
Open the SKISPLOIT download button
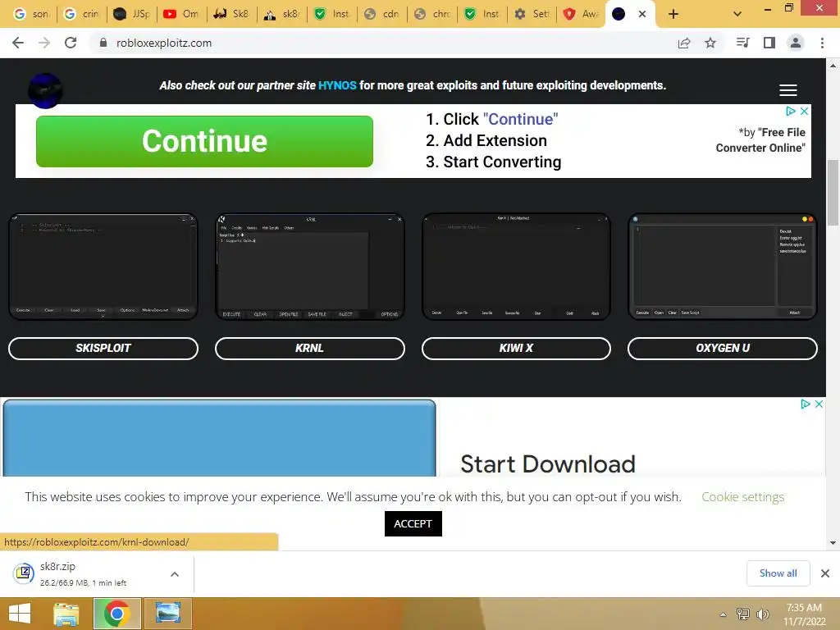pyautogui.click(x=103, y=348)
